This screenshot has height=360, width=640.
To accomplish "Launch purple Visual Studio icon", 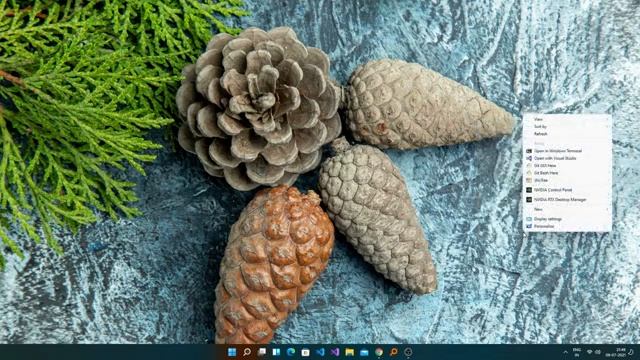I will [335, 352].
